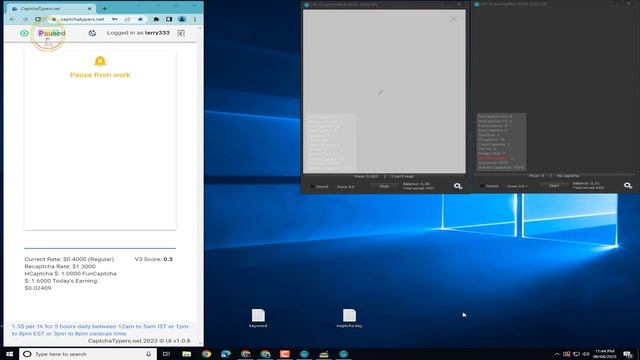Go back in the browser
The height and width of the screenshot is (360, 640).
(12, 19)
